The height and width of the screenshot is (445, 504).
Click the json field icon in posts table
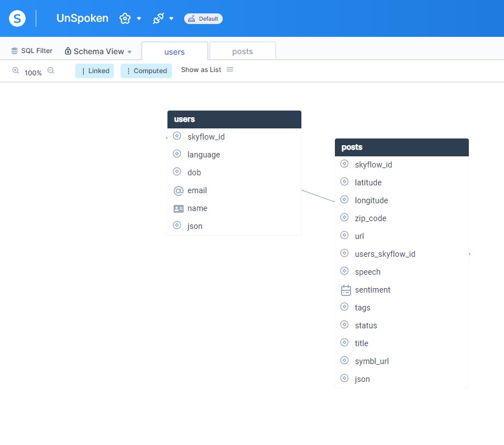344,378
